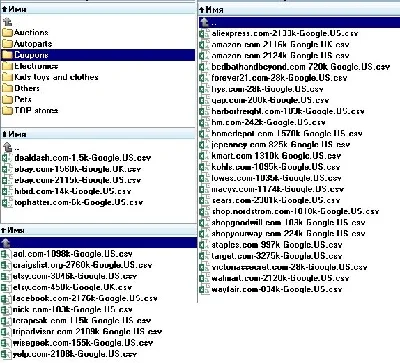The width and height of the screenshot is (400, 363).
Task: Click the tripadvisor.com csv file icon
Action: [x=5, y=332]
